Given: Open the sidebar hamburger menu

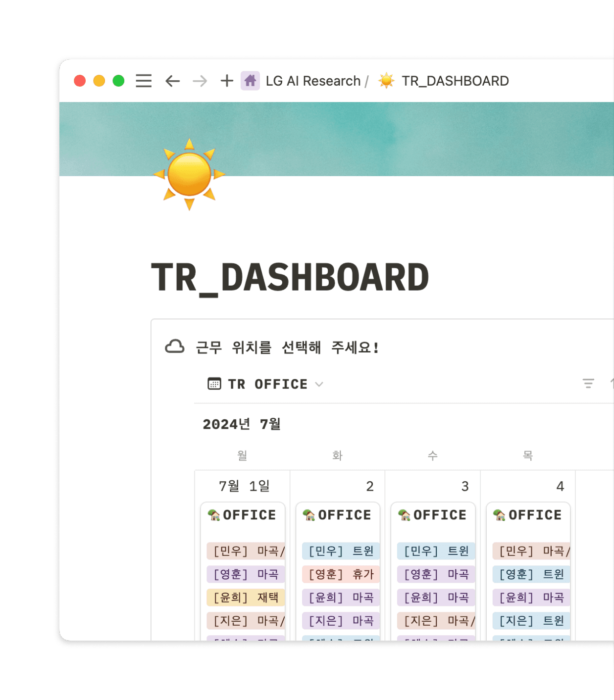Looking at the screenshot, I should [x=144, y=81].
